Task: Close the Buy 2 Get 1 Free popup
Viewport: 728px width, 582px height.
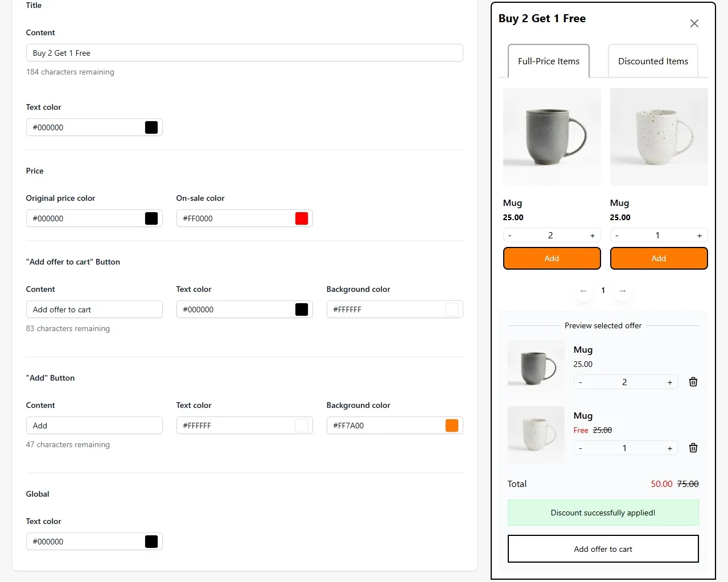Action: 694,23
